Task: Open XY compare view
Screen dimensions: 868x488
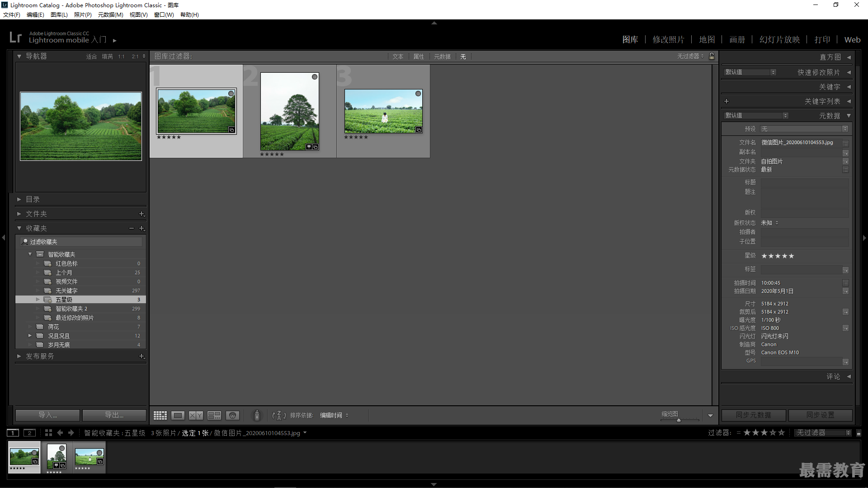Action: point(196,415)
